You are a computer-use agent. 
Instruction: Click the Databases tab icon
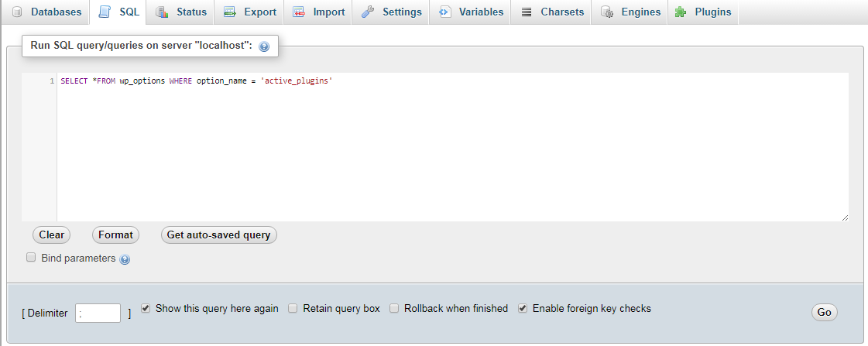click(17, 12)
